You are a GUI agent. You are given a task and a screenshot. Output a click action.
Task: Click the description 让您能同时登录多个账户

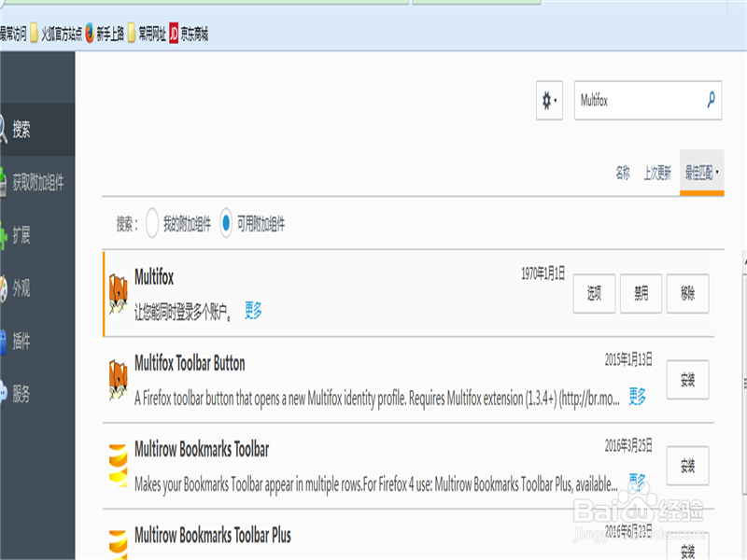(x=182, y=312)
